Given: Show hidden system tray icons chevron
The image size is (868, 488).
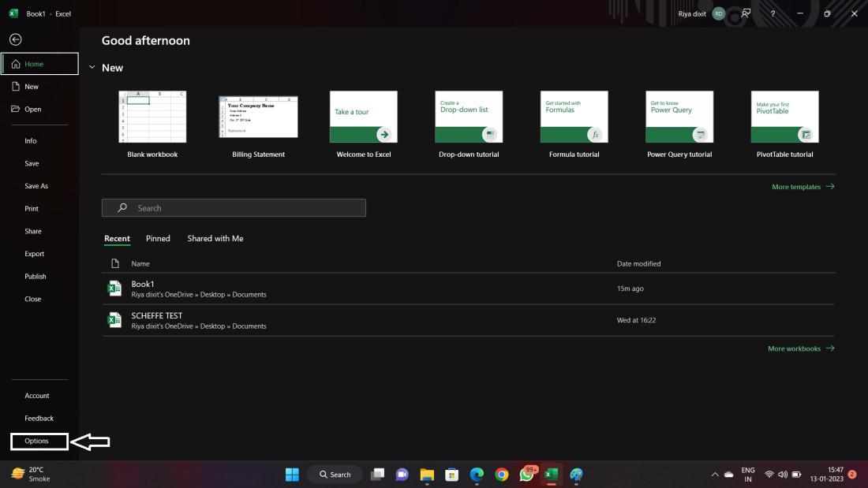Looking at the screenshot, I should (x=715, y=475).
